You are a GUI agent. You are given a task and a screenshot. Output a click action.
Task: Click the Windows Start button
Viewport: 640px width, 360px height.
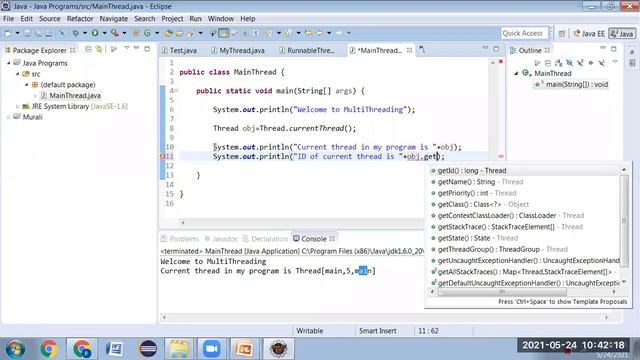tap(15, 349)
